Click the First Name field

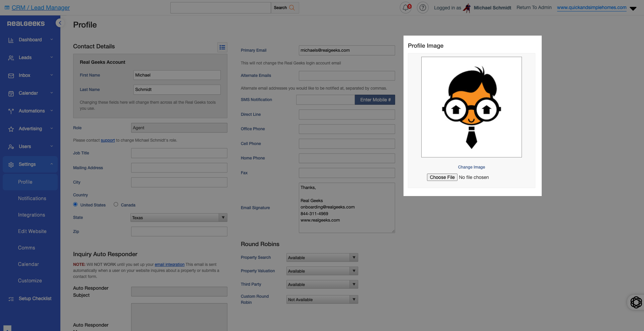[x=177, y=75]
